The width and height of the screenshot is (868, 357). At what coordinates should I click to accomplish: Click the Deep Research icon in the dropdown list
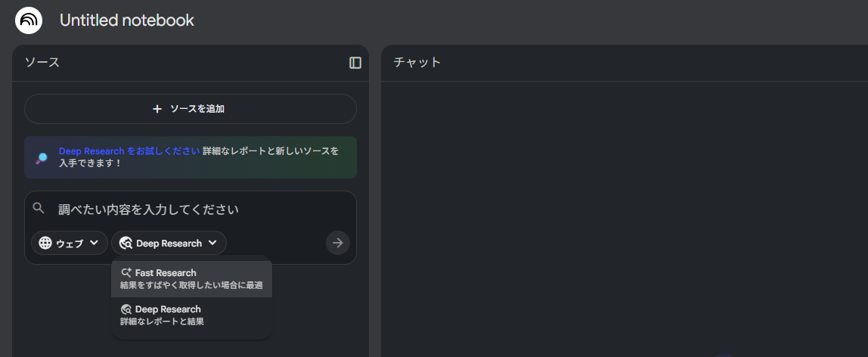pyautogui.click(x=126, y=309)
